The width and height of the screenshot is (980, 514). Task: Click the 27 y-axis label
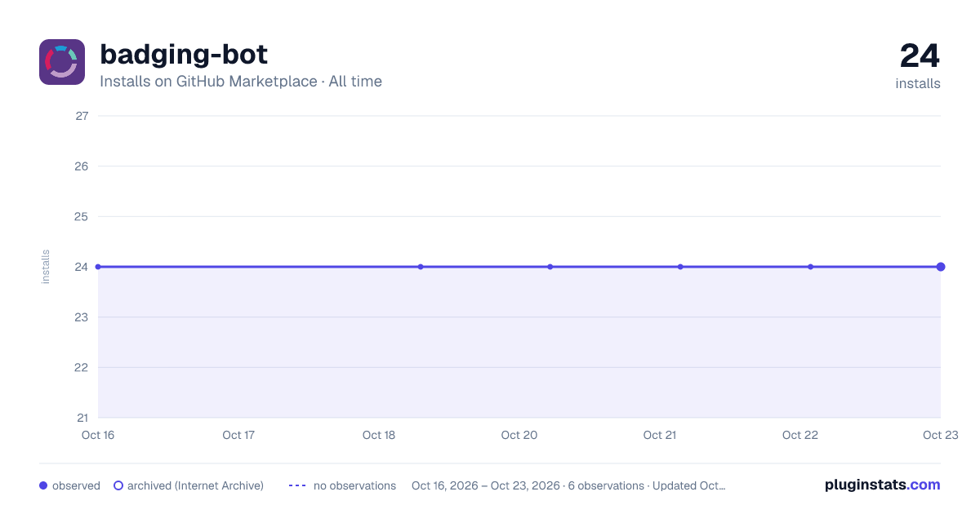tap(82, 116)
